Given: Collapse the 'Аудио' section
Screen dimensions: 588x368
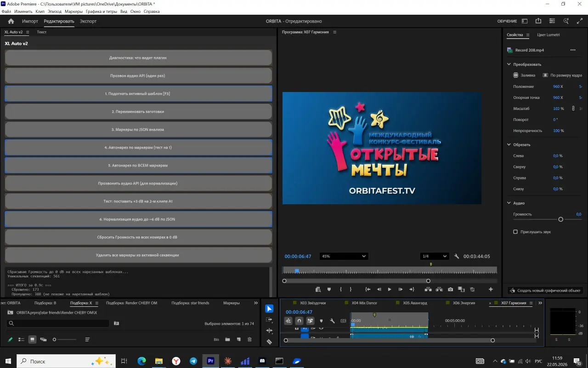Looking at the screenshot, I should coord(509,203).
